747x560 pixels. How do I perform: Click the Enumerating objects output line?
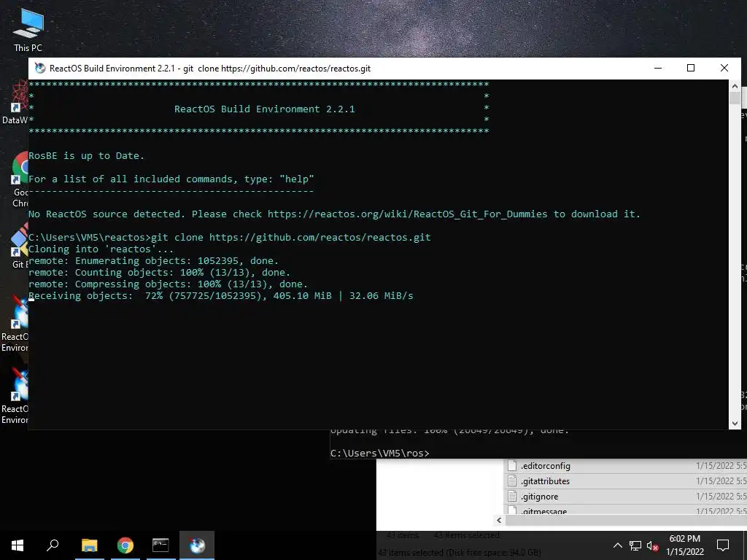[153, 261]
